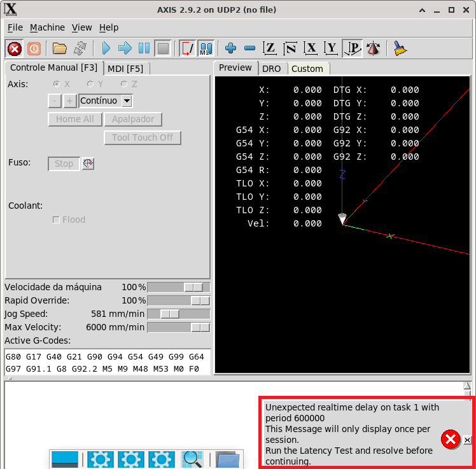Click magnifier icon in taskbar
The image size is (476, 469).
[192, 459]
